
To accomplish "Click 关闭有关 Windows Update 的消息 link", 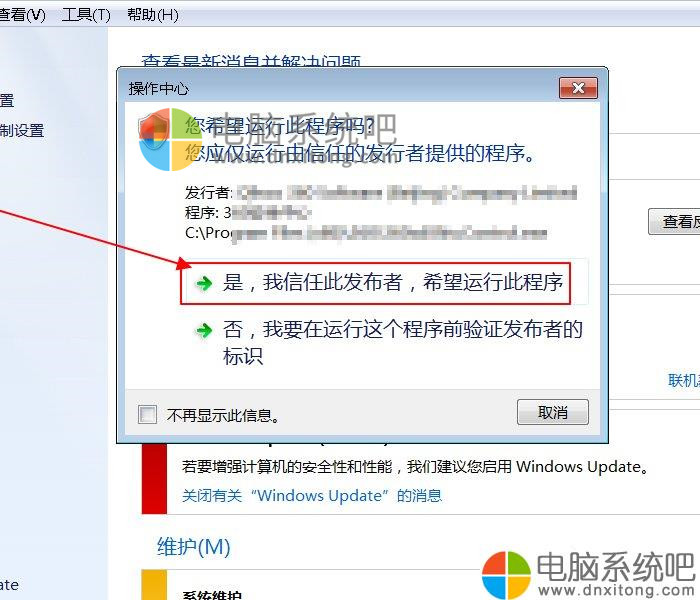I will pyautogui.click(x=312, y=496).
